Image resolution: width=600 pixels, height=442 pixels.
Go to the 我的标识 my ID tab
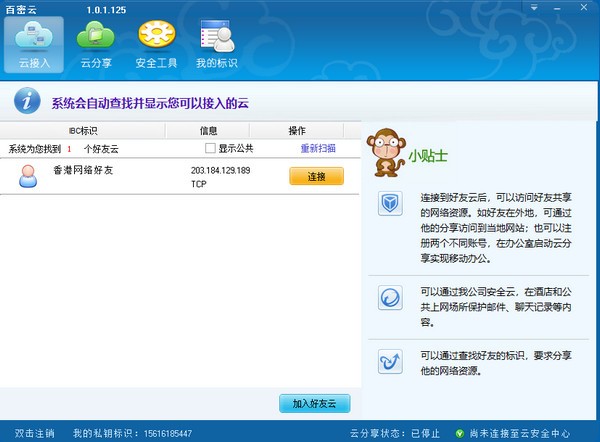coord(217,45)
